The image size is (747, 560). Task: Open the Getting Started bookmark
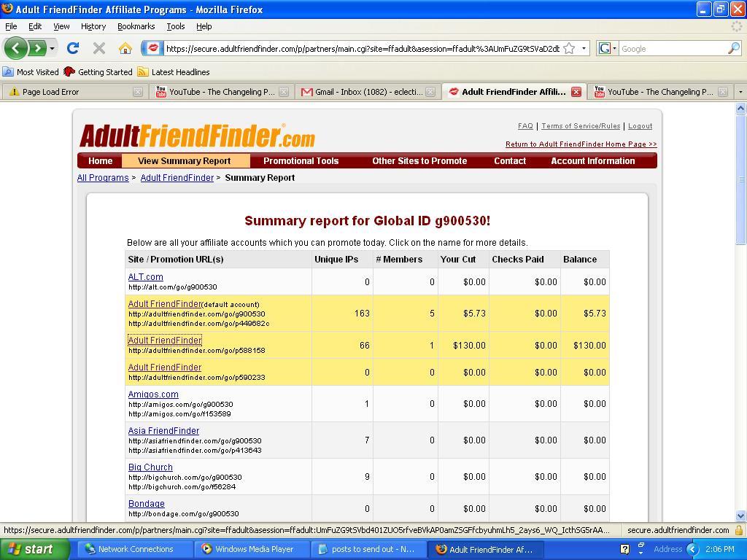(98, 72)
